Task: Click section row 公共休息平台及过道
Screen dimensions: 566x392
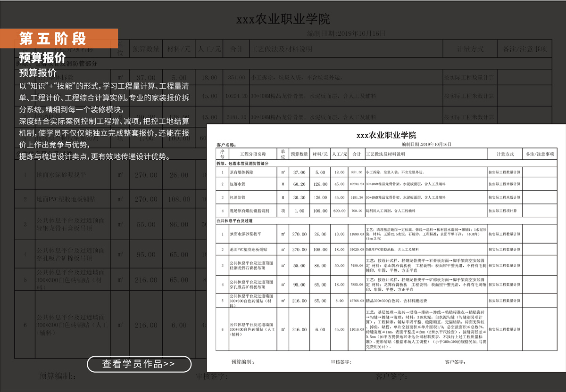Action: [x=386, y=220]
